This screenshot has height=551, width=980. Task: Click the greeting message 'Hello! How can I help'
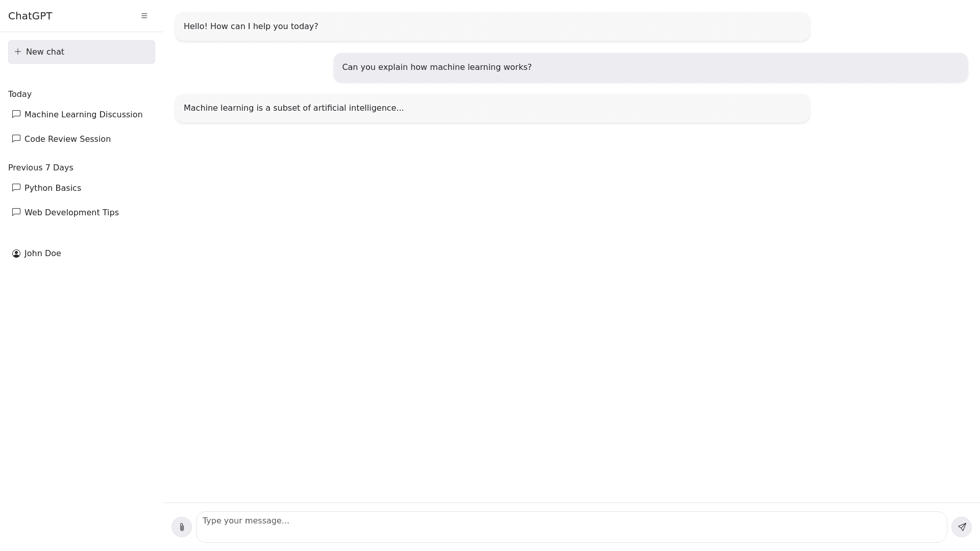[251, 27]
